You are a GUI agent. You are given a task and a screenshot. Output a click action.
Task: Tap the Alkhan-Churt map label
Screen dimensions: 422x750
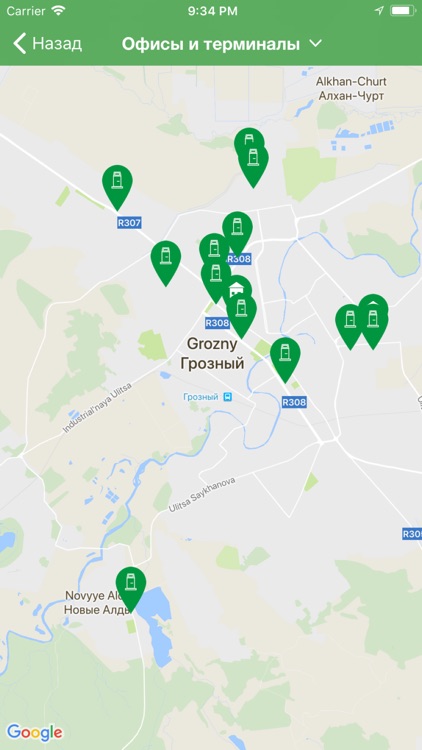[x=351, y=82]
